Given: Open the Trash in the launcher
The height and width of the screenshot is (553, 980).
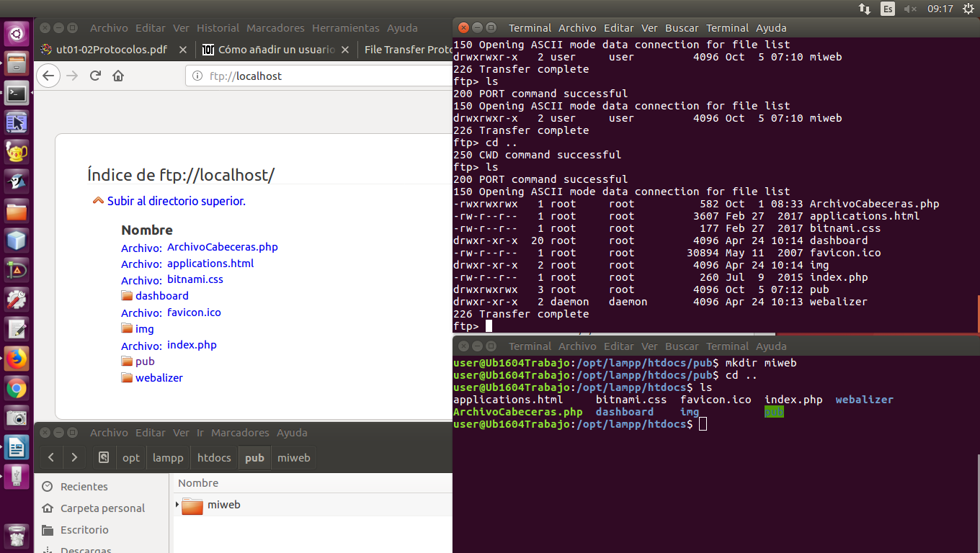Looking at the screenshot, I should [17, 536].
